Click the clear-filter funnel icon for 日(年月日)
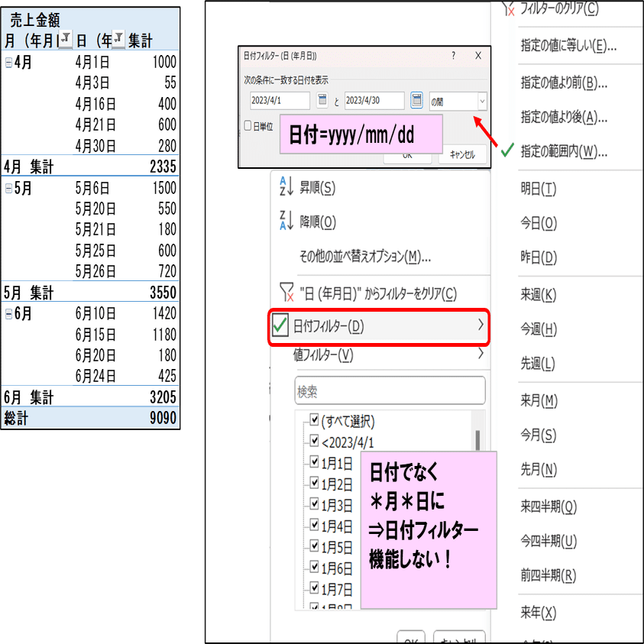Viewport: 644px width, 644px height. point(286,292)
